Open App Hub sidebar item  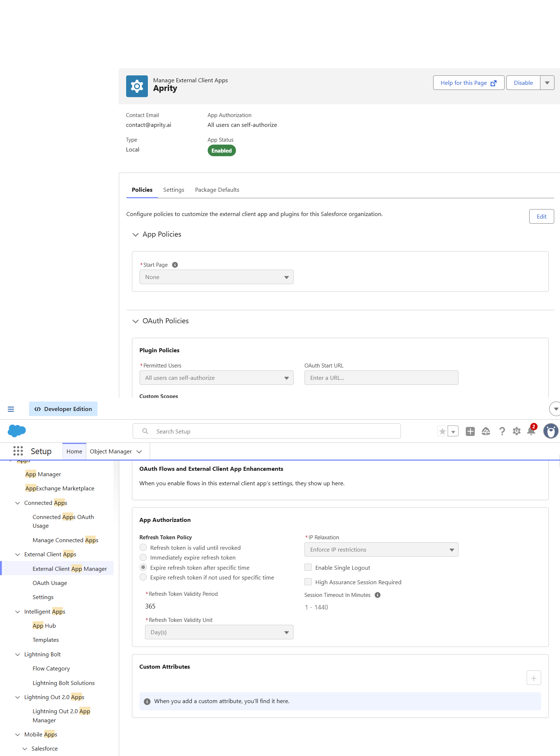(x=44, y=626)
